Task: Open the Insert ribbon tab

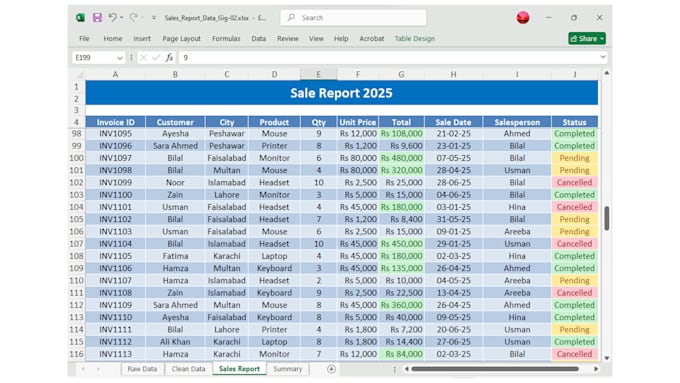Action: (x=142, y=39)
